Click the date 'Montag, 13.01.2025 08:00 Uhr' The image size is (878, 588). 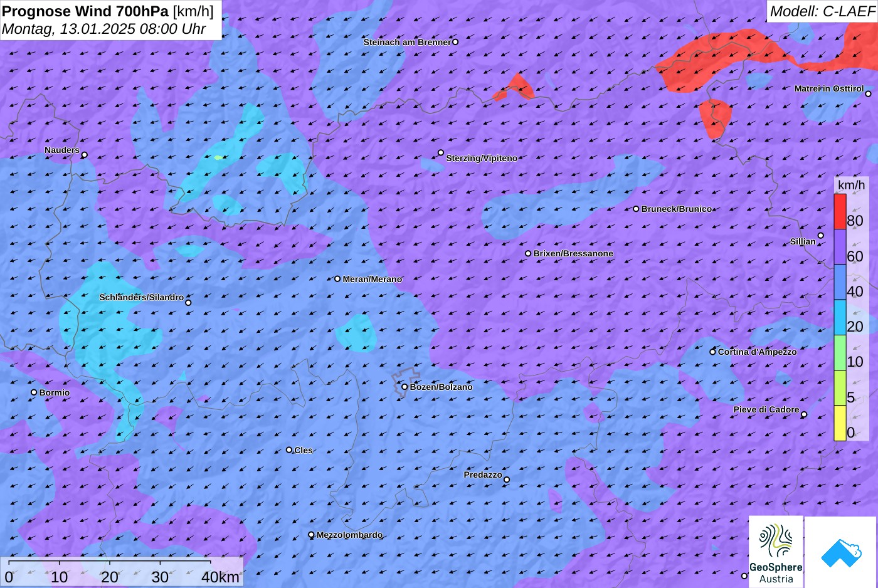104,29
